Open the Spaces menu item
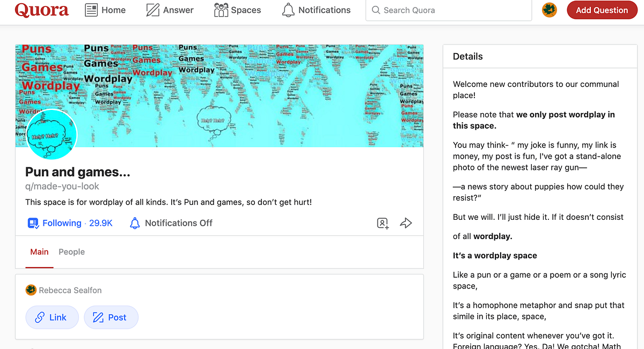Screen dimensions: 644x349 coord(237,10)
